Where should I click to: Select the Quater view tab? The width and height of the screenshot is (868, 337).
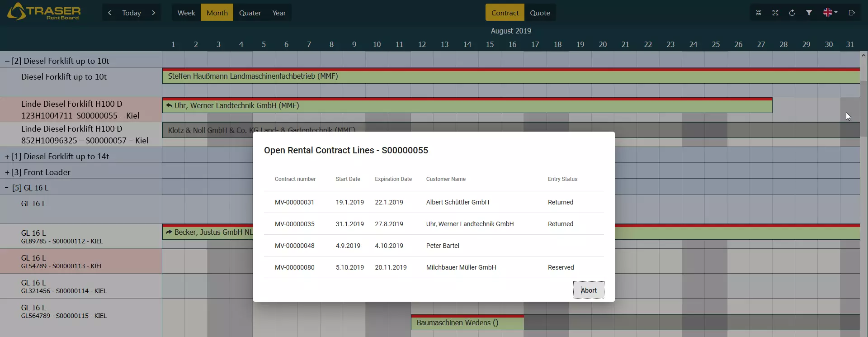pos(250,13)
